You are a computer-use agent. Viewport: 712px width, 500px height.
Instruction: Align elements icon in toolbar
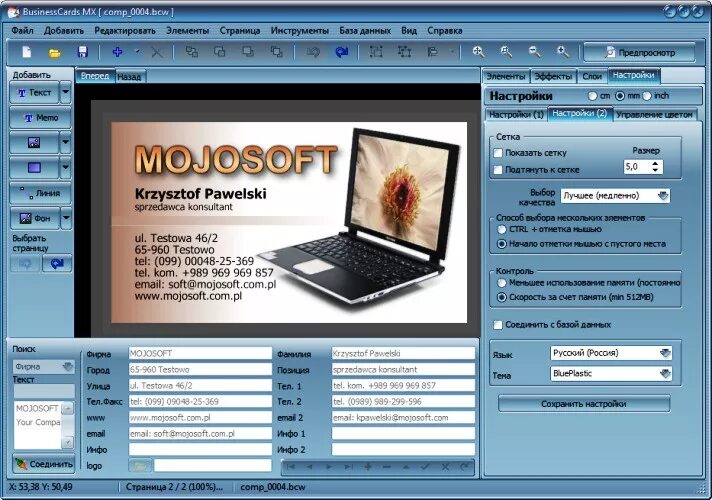pyautogui.click(x=432, y=52)
